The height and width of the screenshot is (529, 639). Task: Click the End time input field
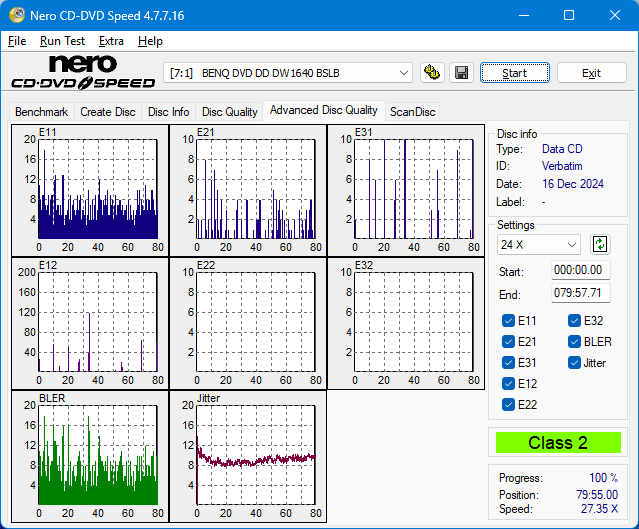tap(581, 293)
